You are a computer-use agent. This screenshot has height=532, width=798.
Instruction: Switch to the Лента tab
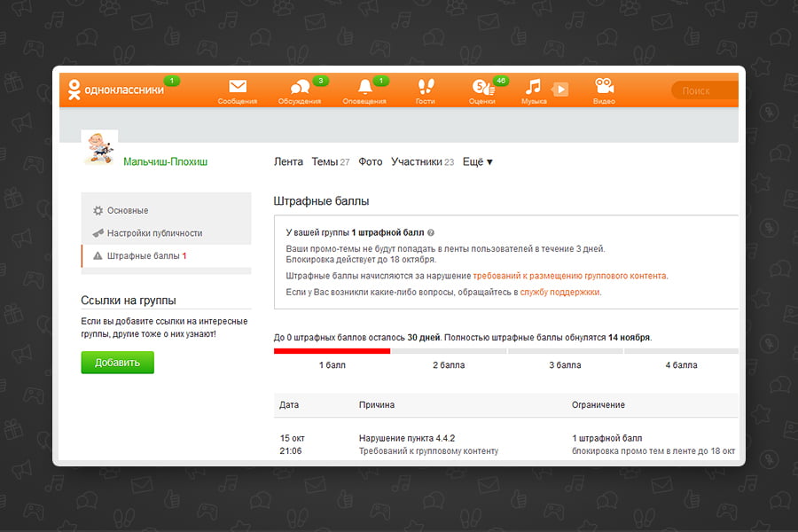(288, 162)
